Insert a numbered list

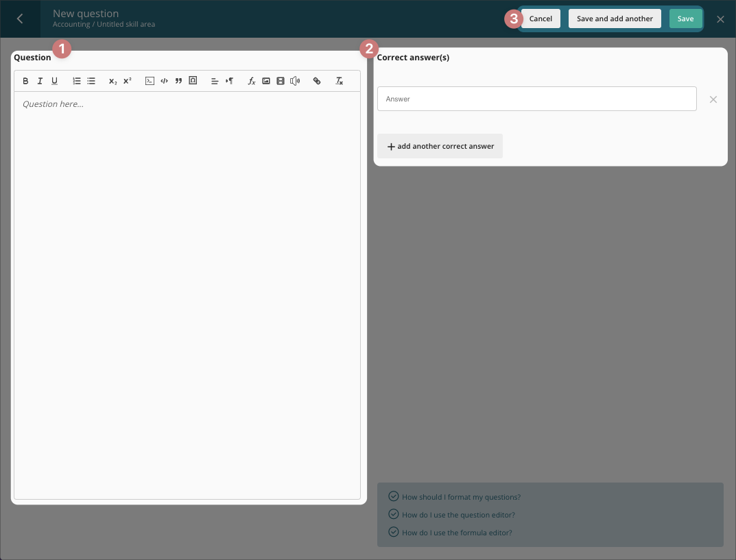[x=77, y=81]
